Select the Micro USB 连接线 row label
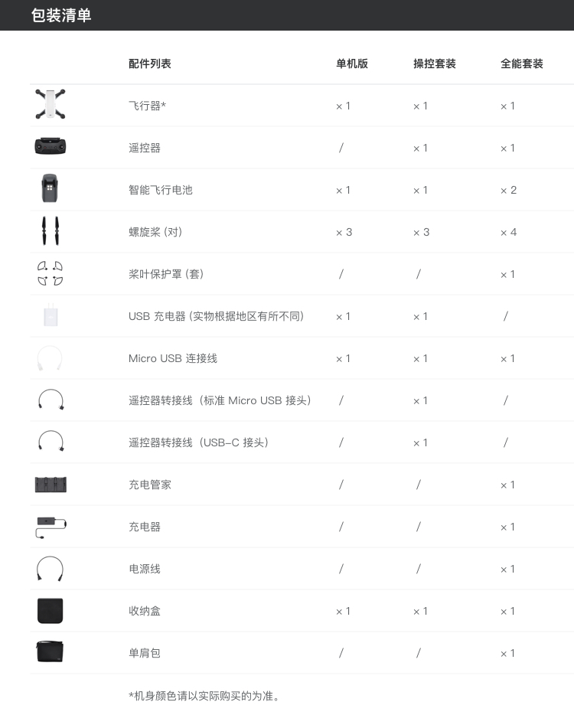 (173, 358)
